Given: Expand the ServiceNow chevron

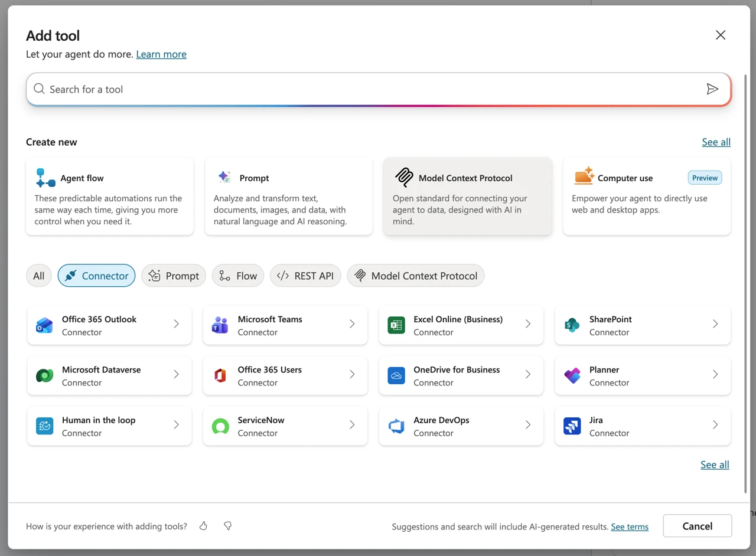Looking at the screenshot, I should (352, 424).
